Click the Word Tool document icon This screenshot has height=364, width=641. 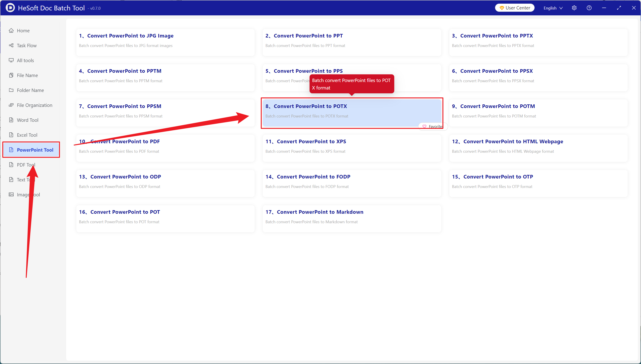[x=11, y=120]
